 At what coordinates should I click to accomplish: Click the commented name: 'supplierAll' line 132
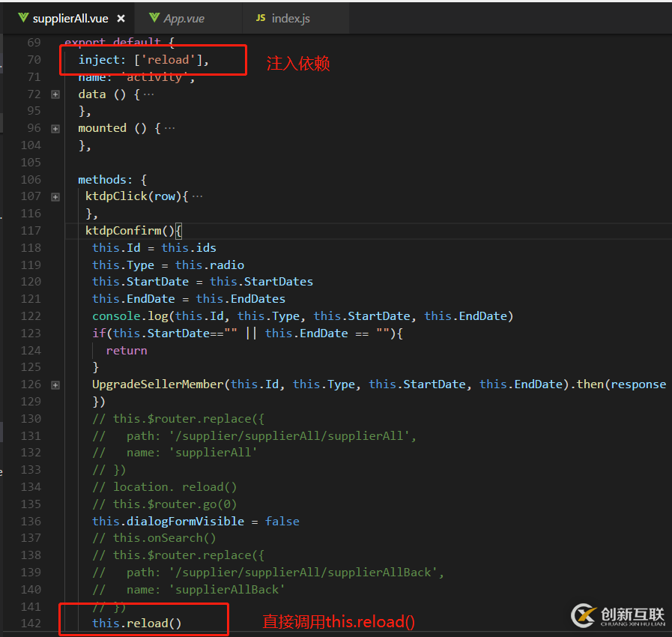point(175,453)
